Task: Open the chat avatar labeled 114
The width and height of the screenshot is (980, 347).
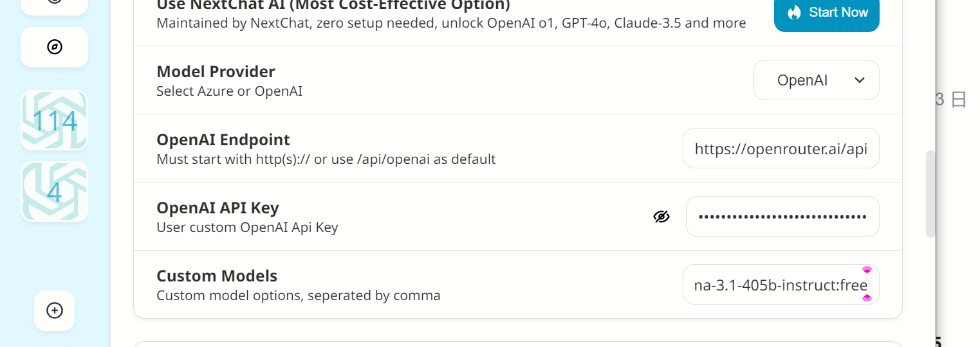Action: 55,120
